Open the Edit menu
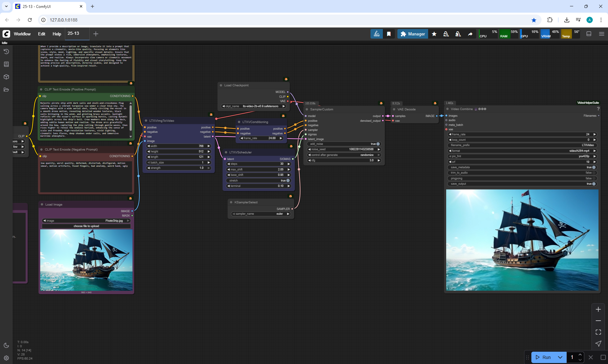This screenshot has width=608, height=364. tap(41, 34)
